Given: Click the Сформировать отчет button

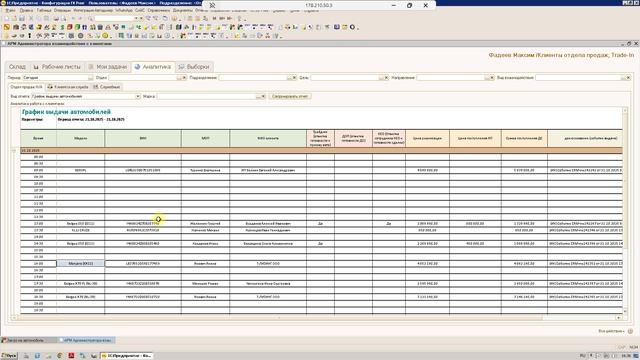Looking at the screenshot, I should [290, 96].
